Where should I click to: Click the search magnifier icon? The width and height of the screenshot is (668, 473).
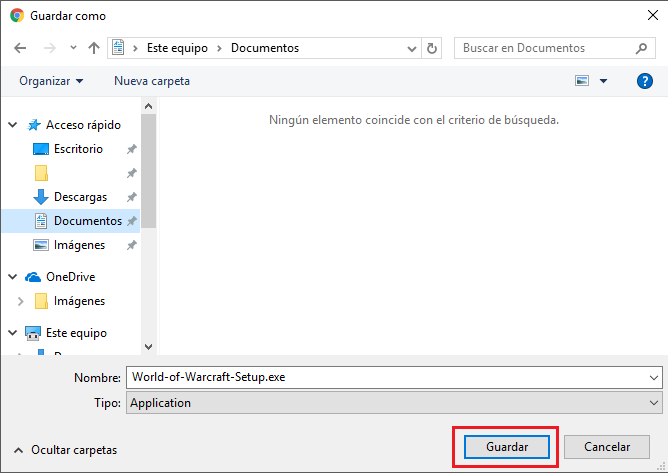click(641, 48)
